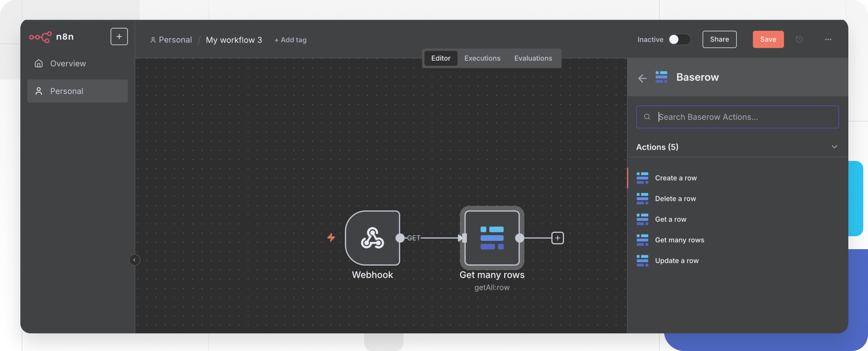The width and height of the screenshot is (868, 351).
Task: Toggle the Inactive workflow switch
Action: pyautogui.click(x=679, y=39)
